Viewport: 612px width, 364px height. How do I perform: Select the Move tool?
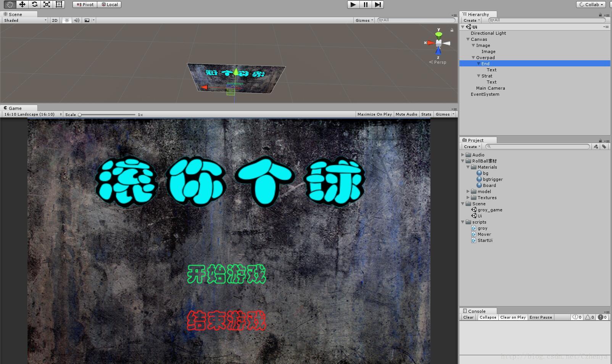point(22,5)
